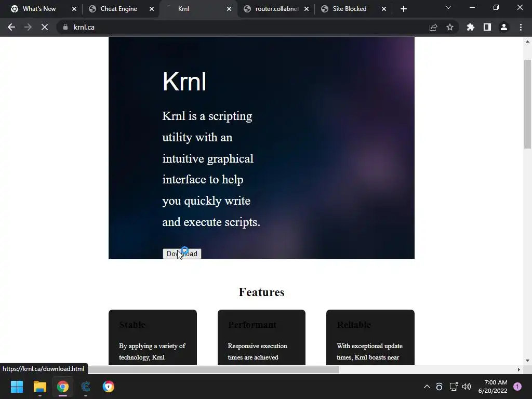Screen dimensions: 532x399
Task: Click the text 'Krnl is a scripting'
Action: (x=207, y=116)
